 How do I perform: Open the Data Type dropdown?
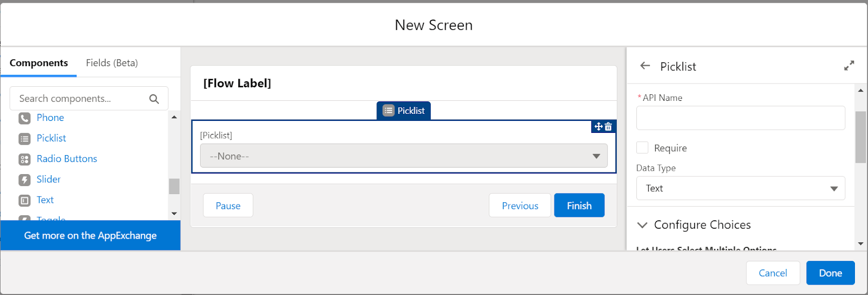click(x=741, y=188)
